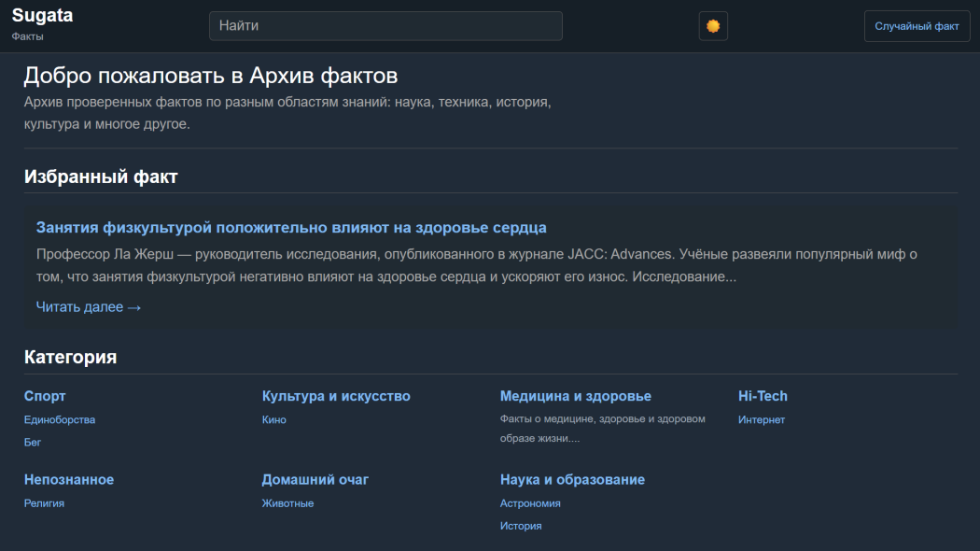Viewport: 980px width, 551px height.
Task: Click the description Факты о медицине, здоровье
Action: point(603,429)
